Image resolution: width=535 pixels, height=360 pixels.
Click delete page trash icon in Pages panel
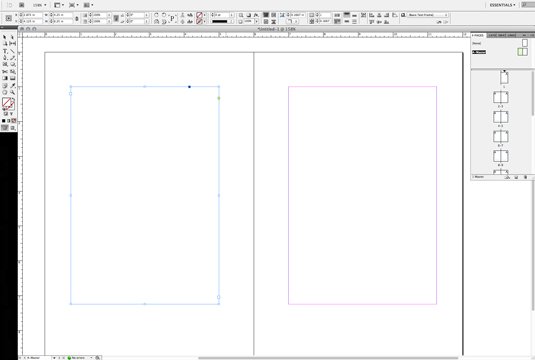tap(525, 177)
